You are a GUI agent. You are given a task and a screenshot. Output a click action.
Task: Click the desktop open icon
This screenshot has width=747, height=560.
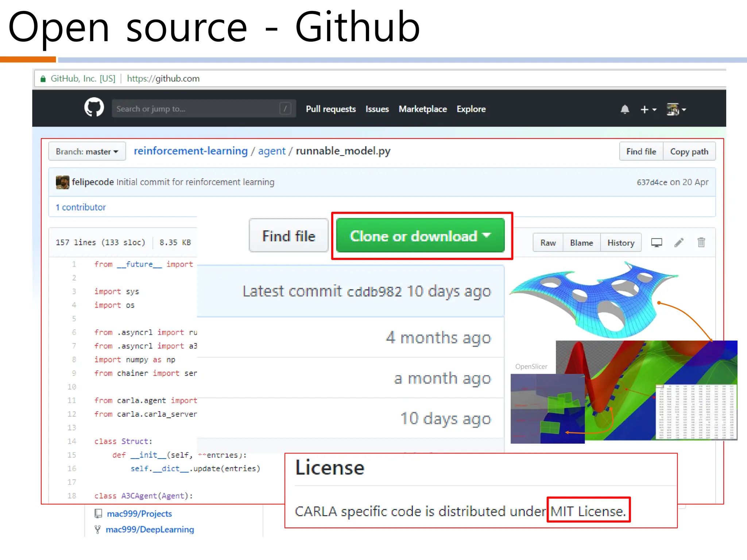(x=657, y=243)
